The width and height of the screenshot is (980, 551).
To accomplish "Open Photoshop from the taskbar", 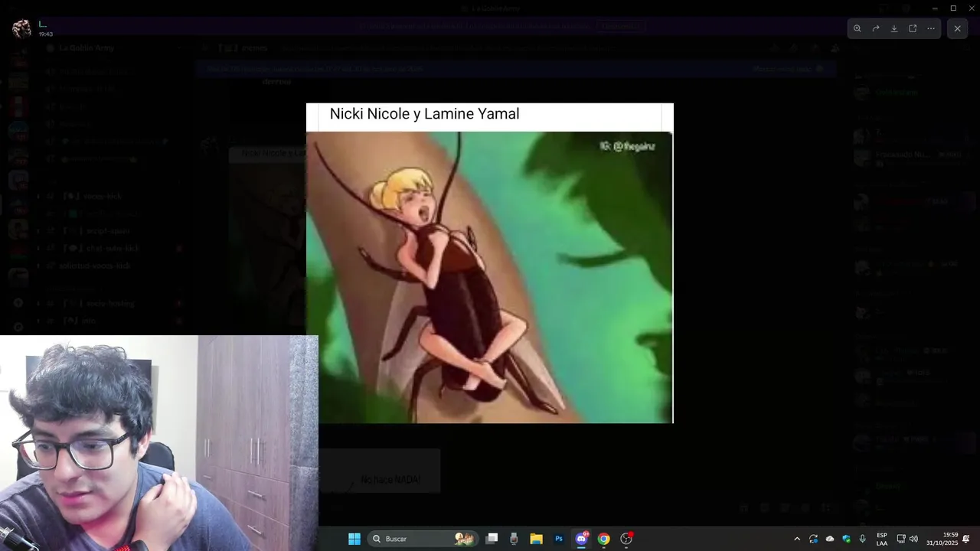I will tap(559, 539).
